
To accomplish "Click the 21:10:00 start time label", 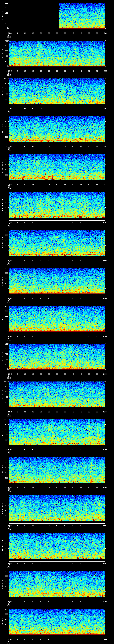I will 9,260.
